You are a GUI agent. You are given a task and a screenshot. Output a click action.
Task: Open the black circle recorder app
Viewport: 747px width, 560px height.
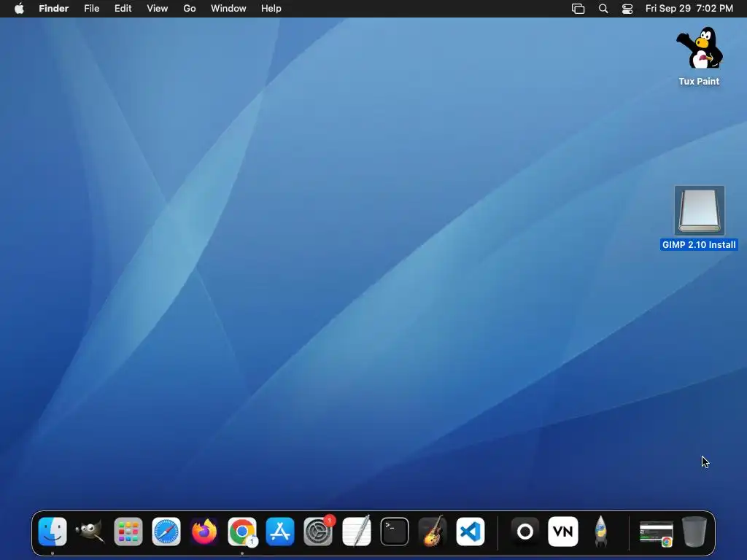[x=525, y=532]
